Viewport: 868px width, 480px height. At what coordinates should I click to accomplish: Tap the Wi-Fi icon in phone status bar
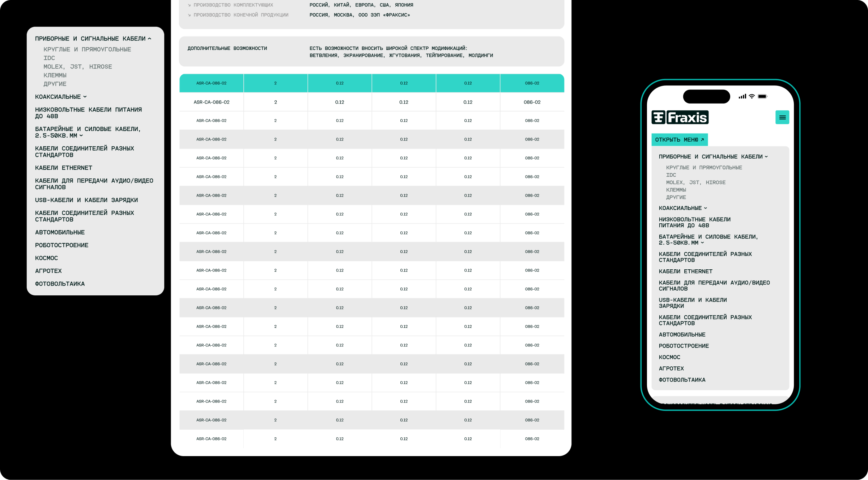coord(752,96)
